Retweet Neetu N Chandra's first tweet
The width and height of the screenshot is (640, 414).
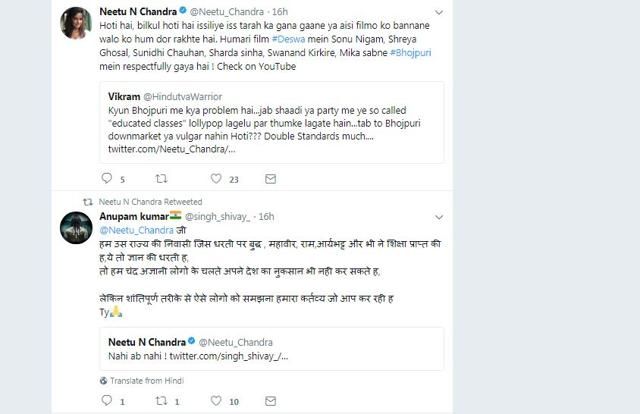(162, 178)
